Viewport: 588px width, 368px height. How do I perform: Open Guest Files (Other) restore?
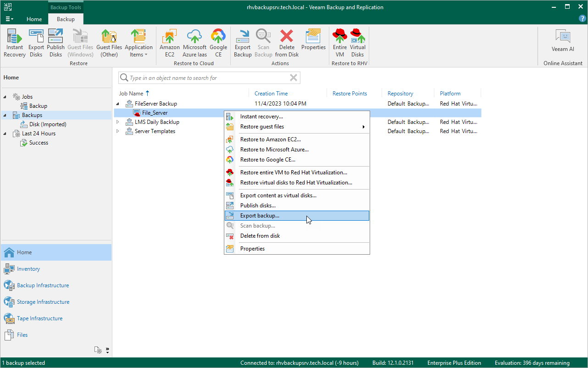109,43
